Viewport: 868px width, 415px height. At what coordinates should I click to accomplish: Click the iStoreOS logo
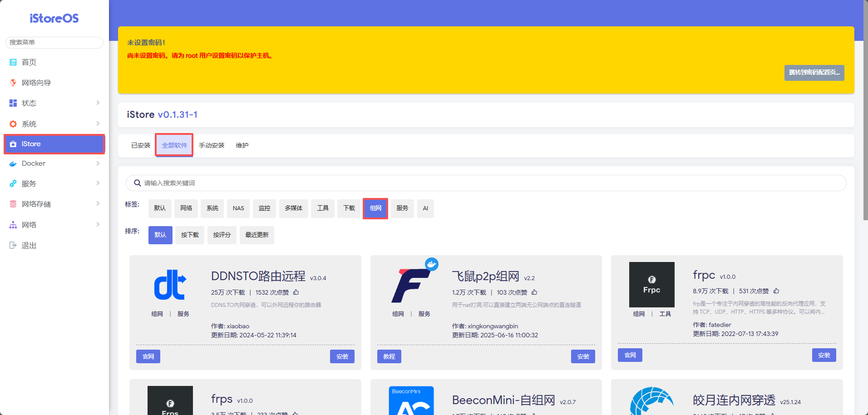coord(54,18)
